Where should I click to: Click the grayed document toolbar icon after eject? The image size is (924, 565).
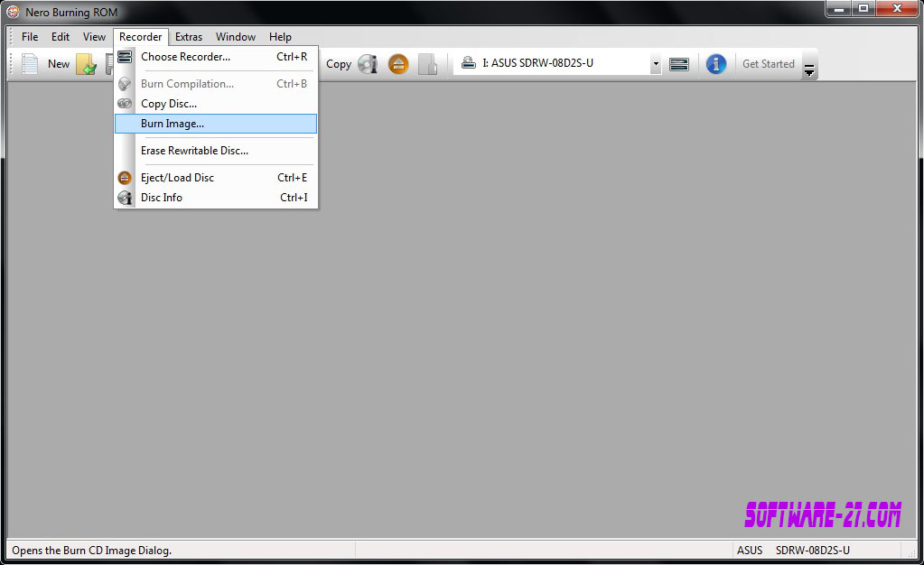428,64
